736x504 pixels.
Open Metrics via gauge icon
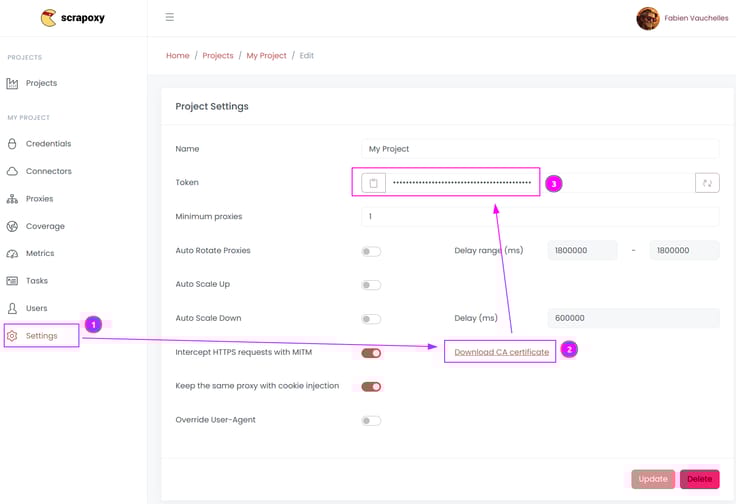pos(12,254)
